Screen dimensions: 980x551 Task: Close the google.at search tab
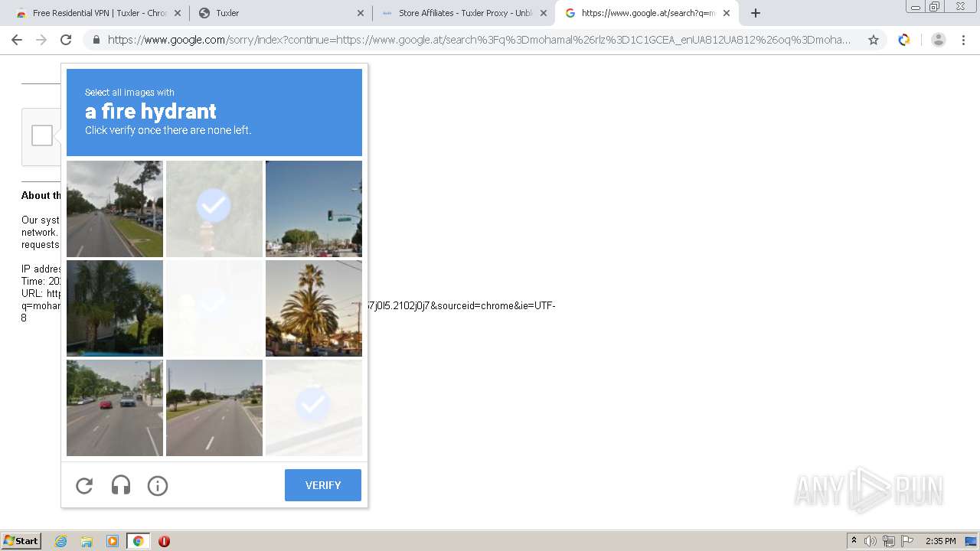[x=727, y=13]
